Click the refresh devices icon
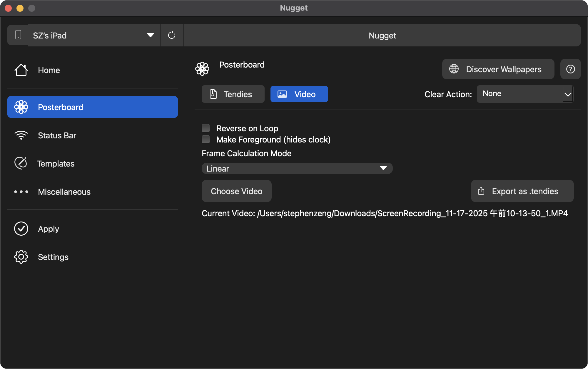The image size is (588, 369). [x=172, y=35]
